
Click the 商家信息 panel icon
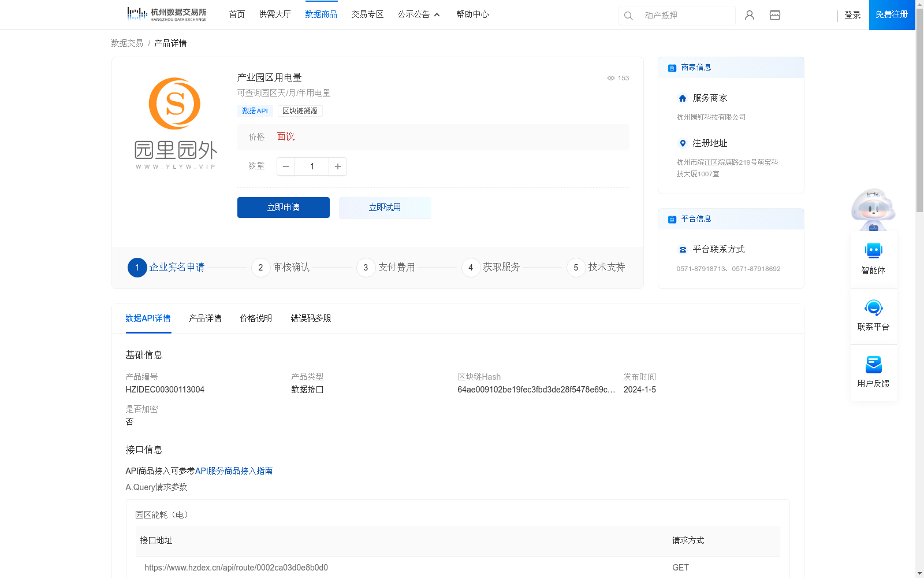pyautogui.click(x=672, y=68)
